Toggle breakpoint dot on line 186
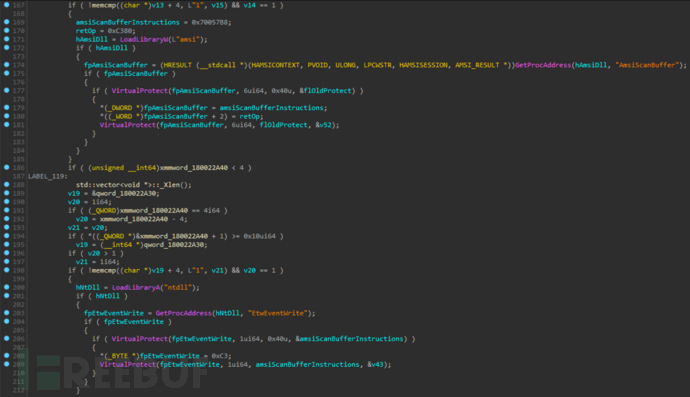Image resolution: width=690 pixels, height=397 pixels. point(7,167)
